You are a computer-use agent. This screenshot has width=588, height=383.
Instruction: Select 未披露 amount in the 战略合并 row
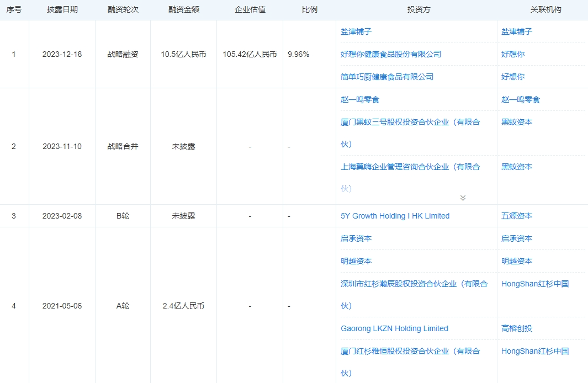click(x=184, y=147)
